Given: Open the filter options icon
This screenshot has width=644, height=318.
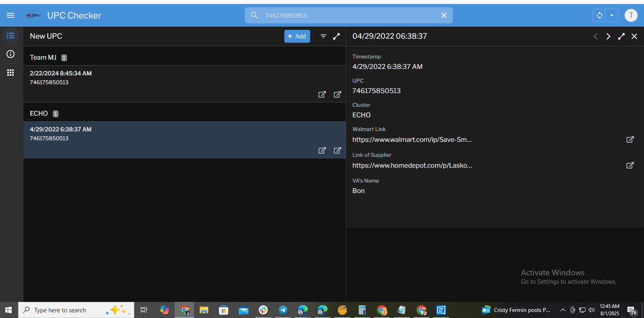Looking at the screenshot, I should pos(323,36).
